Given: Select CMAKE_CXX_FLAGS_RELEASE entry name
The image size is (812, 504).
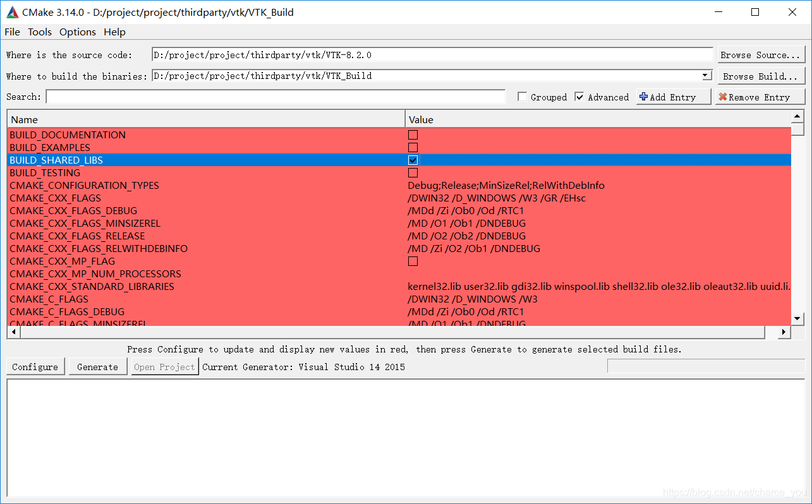Looking at the screenshot, I should pos(77,236).
